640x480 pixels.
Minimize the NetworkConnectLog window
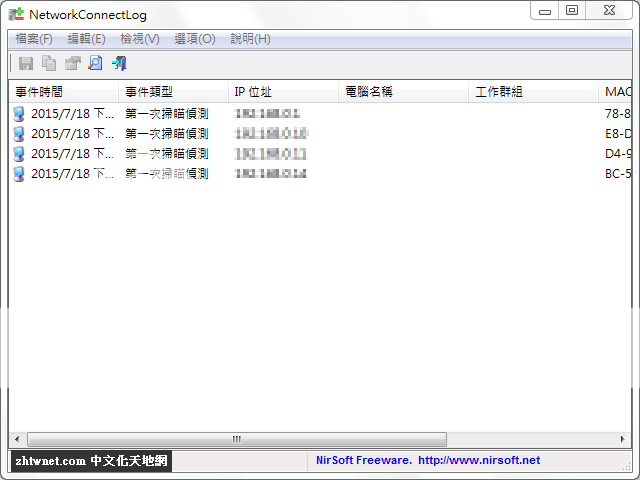545,11
